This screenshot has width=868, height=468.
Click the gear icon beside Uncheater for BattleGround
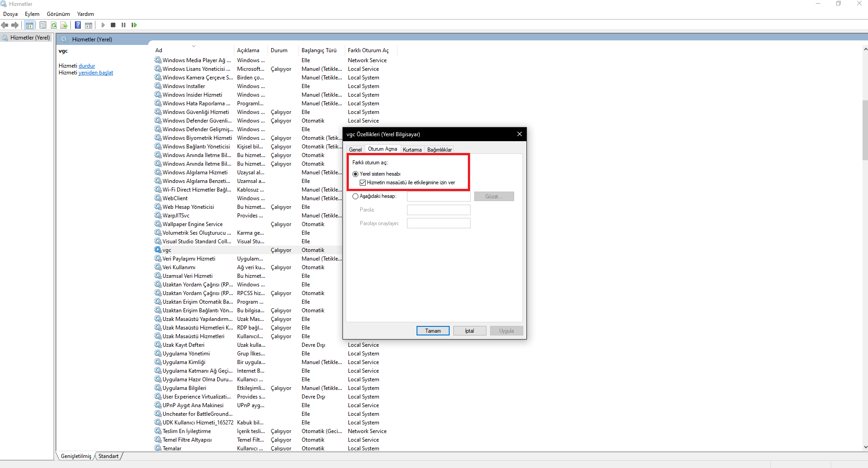158,414
